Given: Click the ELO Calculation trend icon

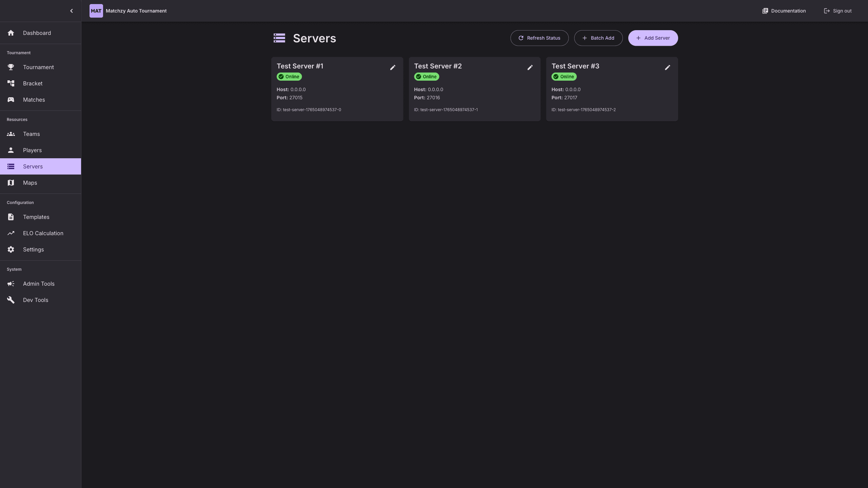Looking at the screenshot, I should [11, 233].
